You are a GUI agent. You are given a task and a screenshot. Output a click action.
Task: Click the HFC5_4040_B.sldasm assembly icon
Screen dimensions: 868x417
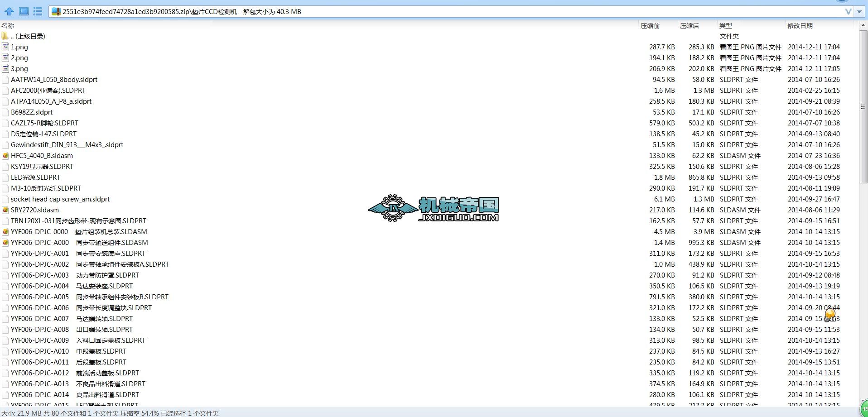pyautogui.click(x=5, y=156)
